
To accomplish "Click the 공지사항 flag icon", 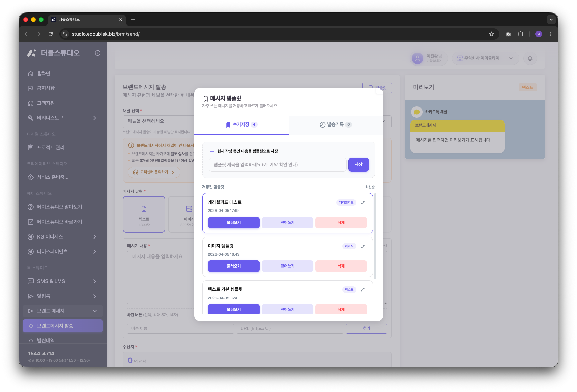I will coord(31,88).
